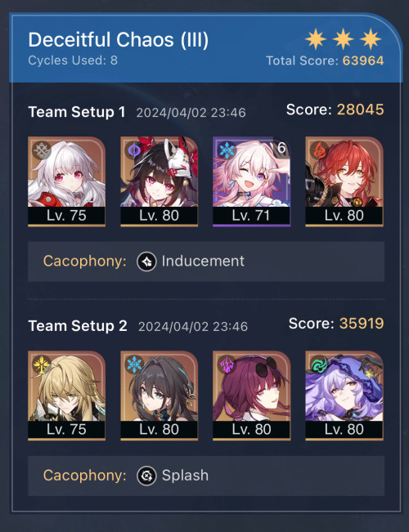Select the white-haired Lv. 75 character portrait
This screenshot has width=409, height=532.
pyautogui.click(x=66, y=181)
